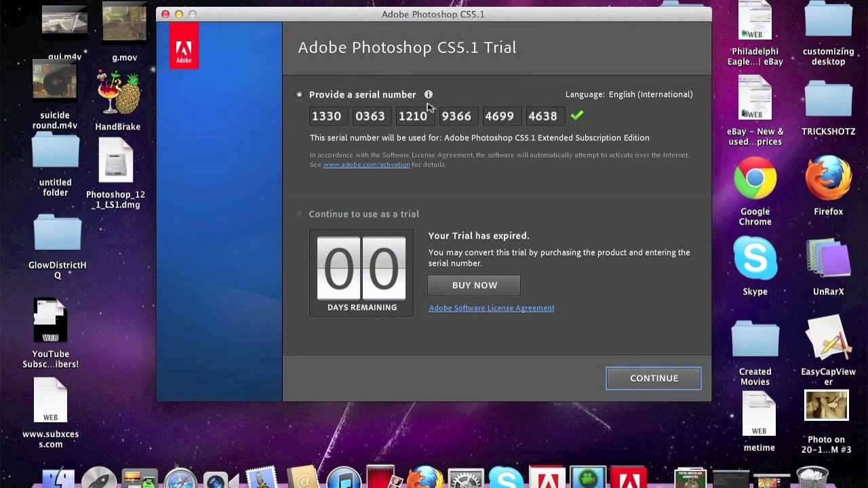The height and width of the screenshot is (488, 868).
Task: Open Launchpad rocket icon in the dock
Action: click(x=99, y=479)
